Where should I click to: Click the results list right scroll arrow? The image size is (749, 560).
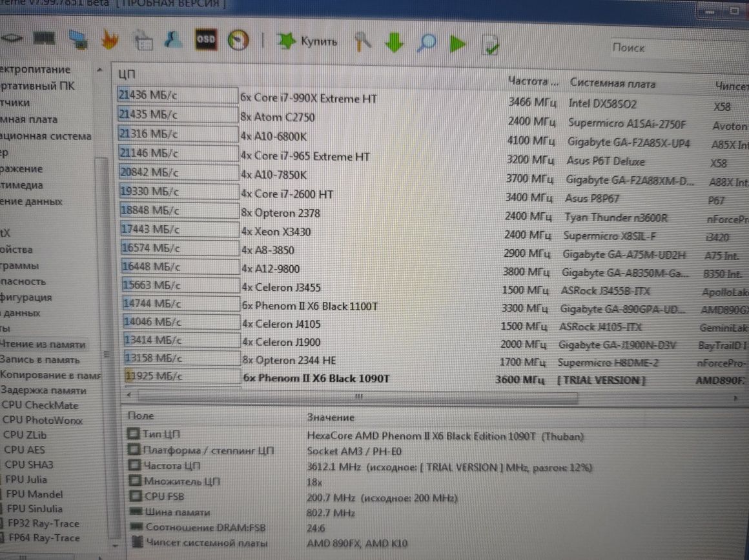735,397
